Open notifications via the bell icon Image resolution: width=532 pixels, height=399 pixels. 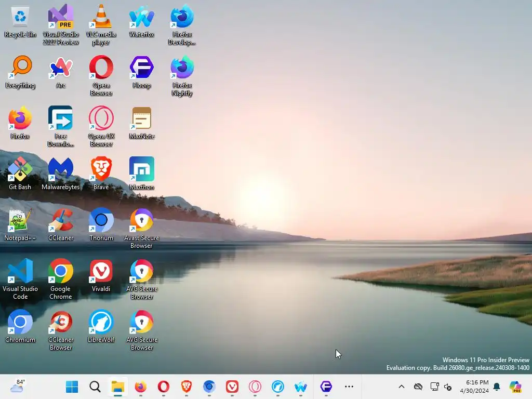pyautogui.click(x=497, y=387)
